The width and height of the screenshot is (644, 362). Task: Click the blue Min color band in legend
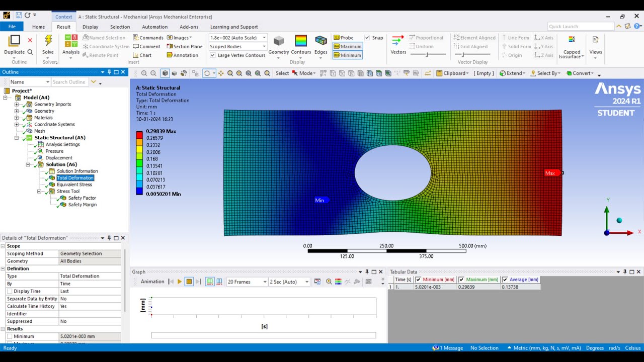pos(139,190)
